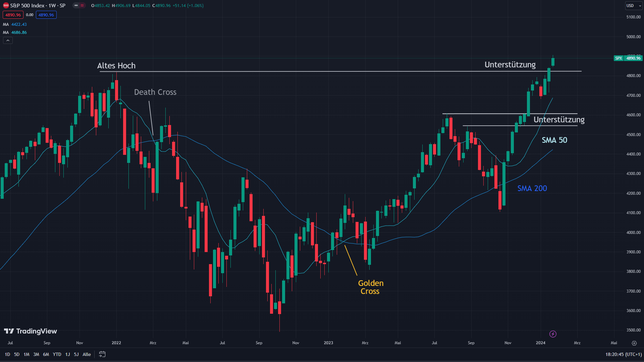The width and height of the screenshot is (644, 362).
Task: Select the 1D time range
Action: [7, 354]
